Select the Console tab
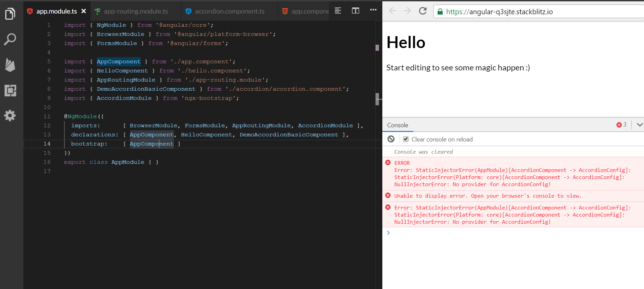Viewport: 644px width, 289px height. click(x=398, y=125)
